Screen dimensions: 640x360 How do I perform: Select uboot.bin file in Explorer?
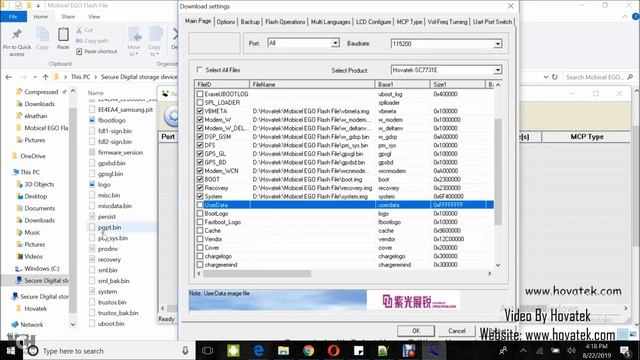[x=111, y=324]
